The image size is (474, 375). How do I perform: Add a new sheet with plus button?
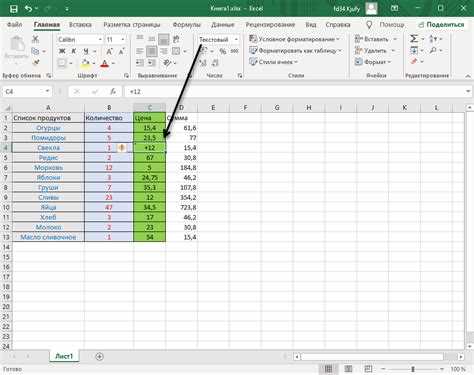coord(99,357)
